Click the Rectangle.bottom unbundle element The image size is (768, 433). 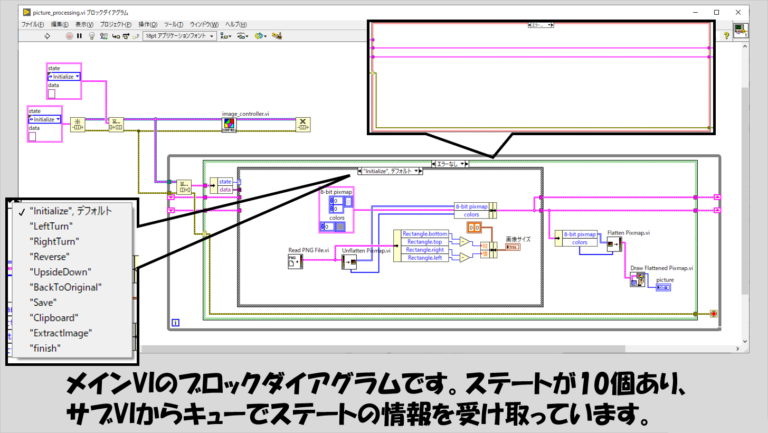424,234
